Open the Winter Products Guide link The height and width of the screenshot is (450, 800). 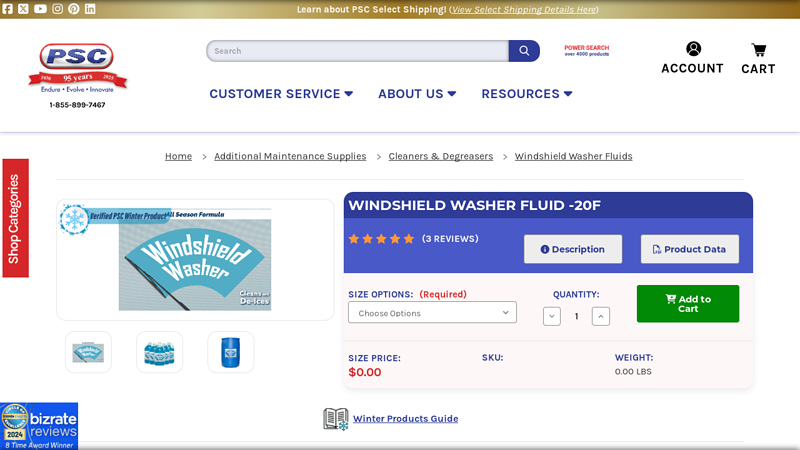point(406,419)
